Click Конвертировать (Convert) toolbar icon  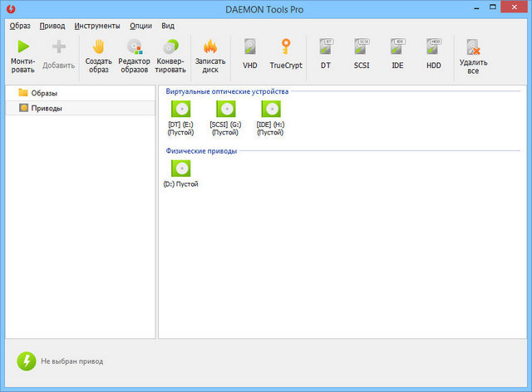(x=170, y=47)
